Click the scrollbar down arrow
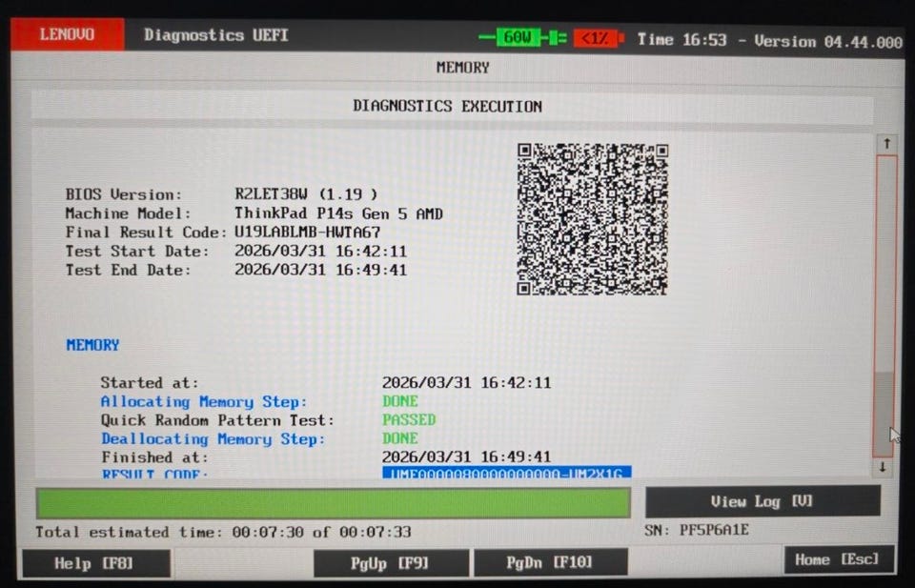Screen dimensions: 915x588 (883, 467)
